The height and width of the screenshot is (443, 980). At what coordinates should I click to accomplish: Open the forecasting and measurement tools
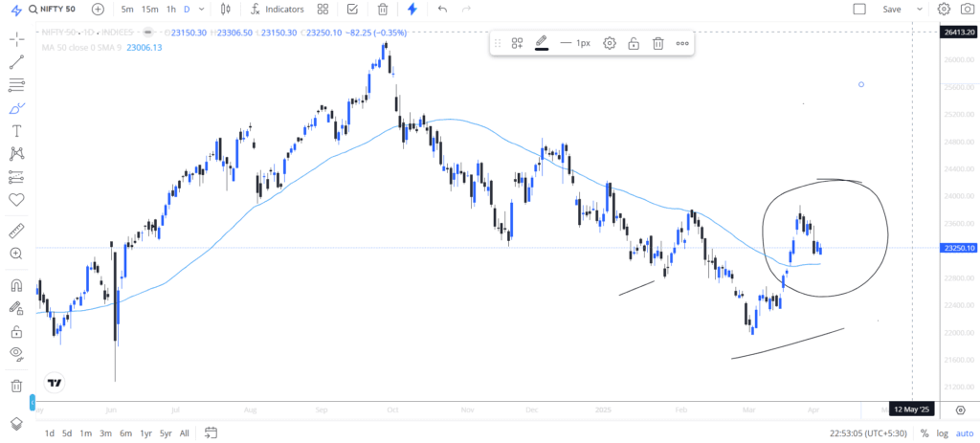click(17, 177)
